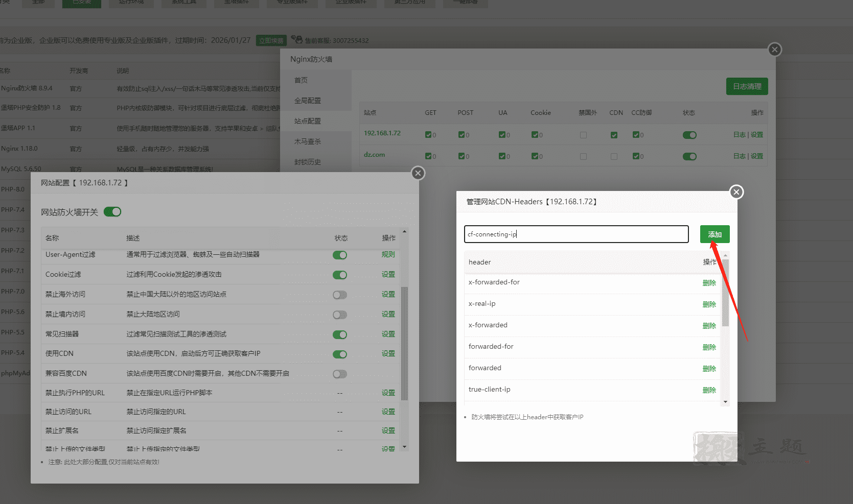Delete the true-client-ip header
This screenshot has width=853, height=504.
(709, 390)
